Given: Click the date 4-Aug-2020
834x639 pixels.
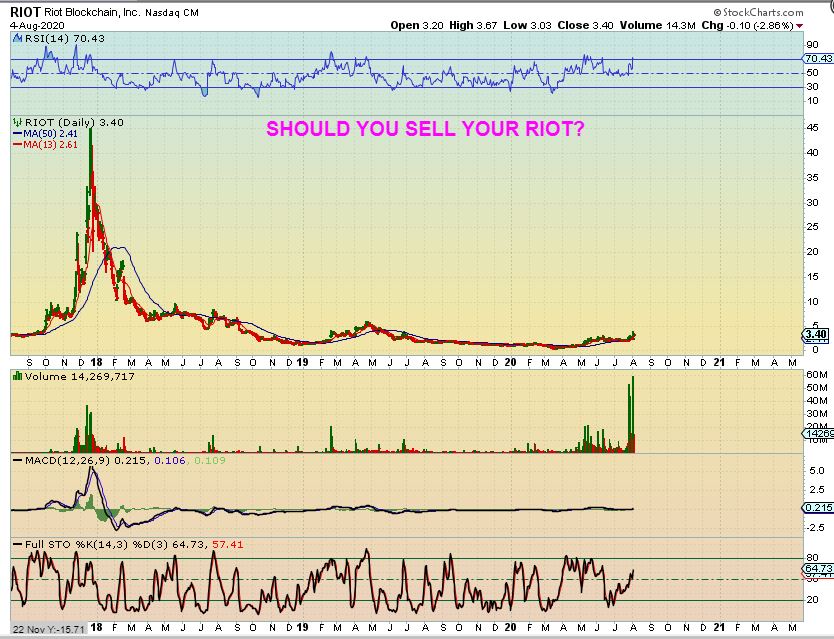Looking at the screenshot, I should click(37, 26).
